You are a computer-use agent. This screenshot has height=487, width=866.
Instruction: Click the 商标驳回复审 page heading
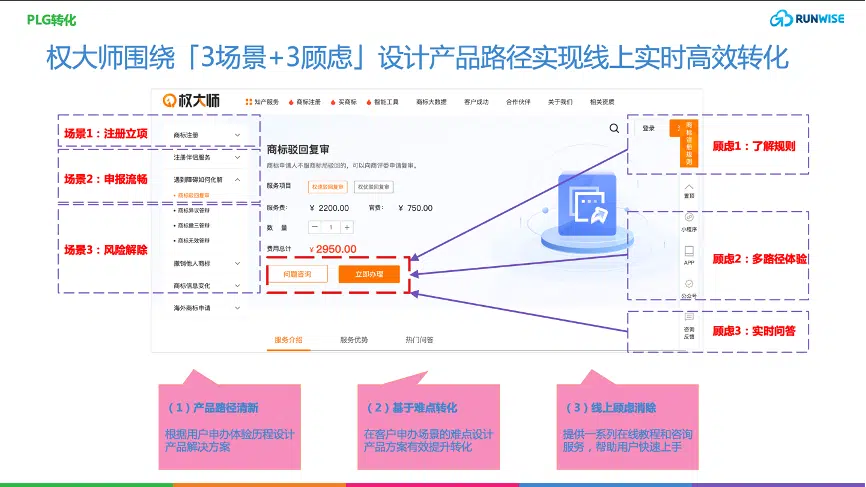pos(298,150)
